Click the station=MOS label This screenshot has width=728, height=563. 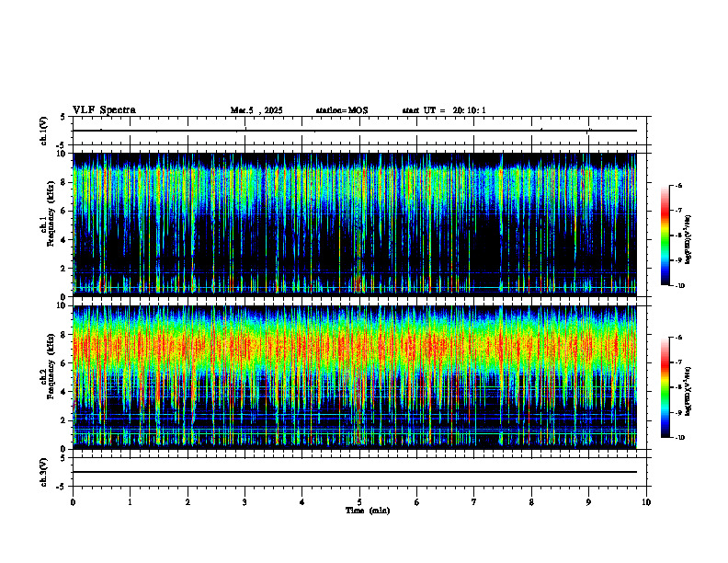(x=342, y=110)
